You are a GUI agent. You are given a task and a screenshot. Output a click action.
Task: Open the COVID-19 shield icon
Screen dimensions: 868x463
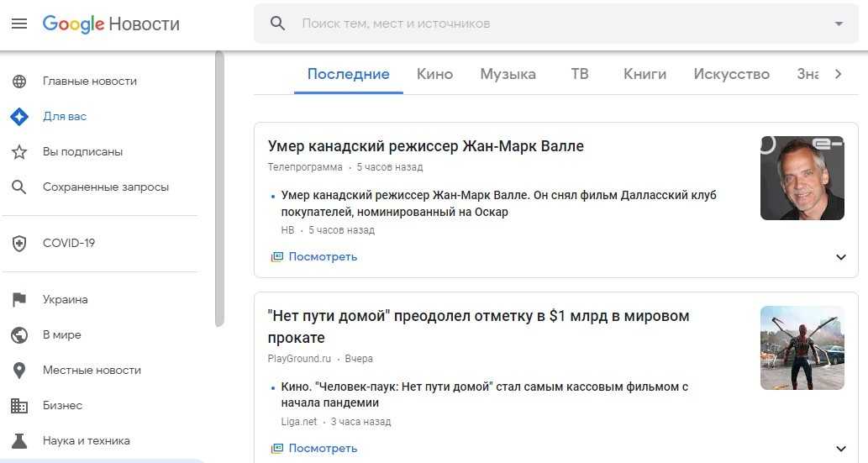pos(19,244)
